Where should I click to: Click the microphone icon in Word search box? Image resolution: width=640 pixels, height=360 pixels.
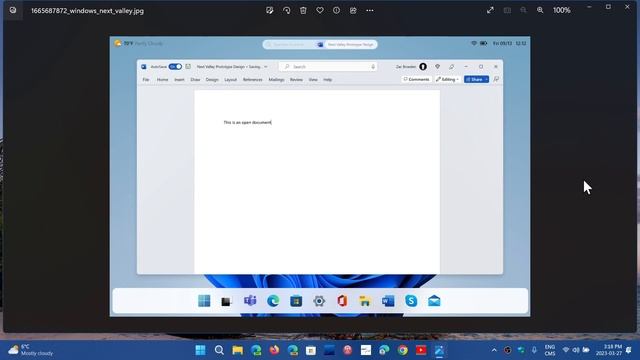[373, 67]
